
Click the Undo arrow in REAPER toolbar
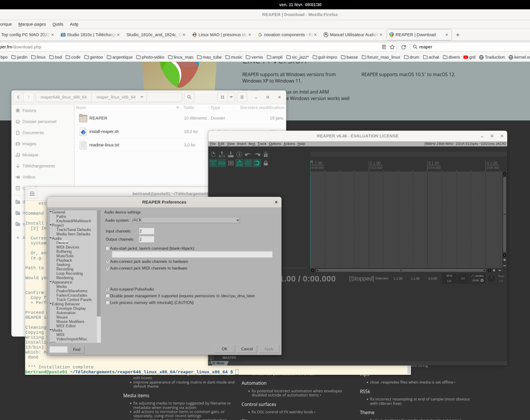[x=248, y=155]
